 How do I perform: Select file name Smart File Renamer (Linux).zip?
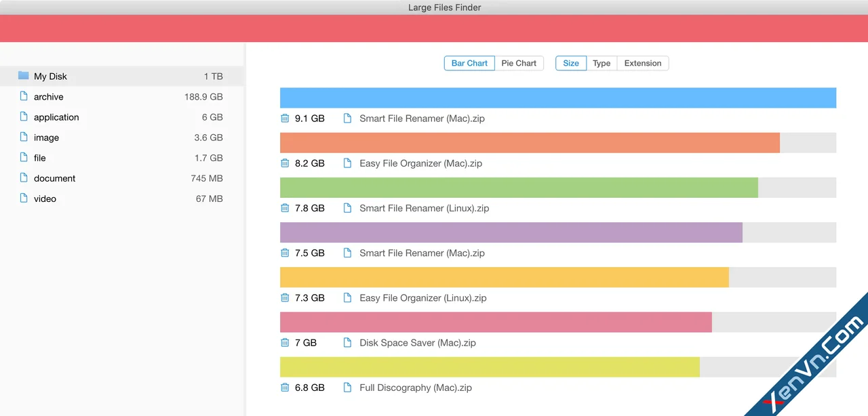pyautogui.click(x=424, y=208)
